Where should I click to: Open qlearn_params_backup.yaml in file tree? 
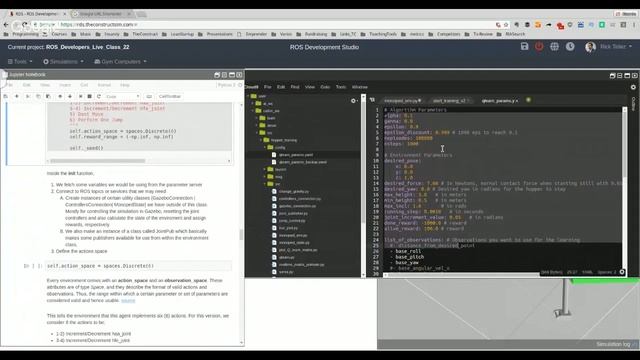(x=302, y=162)
